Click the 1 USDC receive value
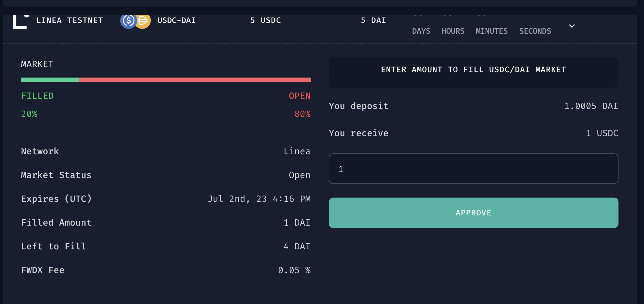The height and width of the screenshot is (304, 644). pyautogui.click(x=602, y=133)
